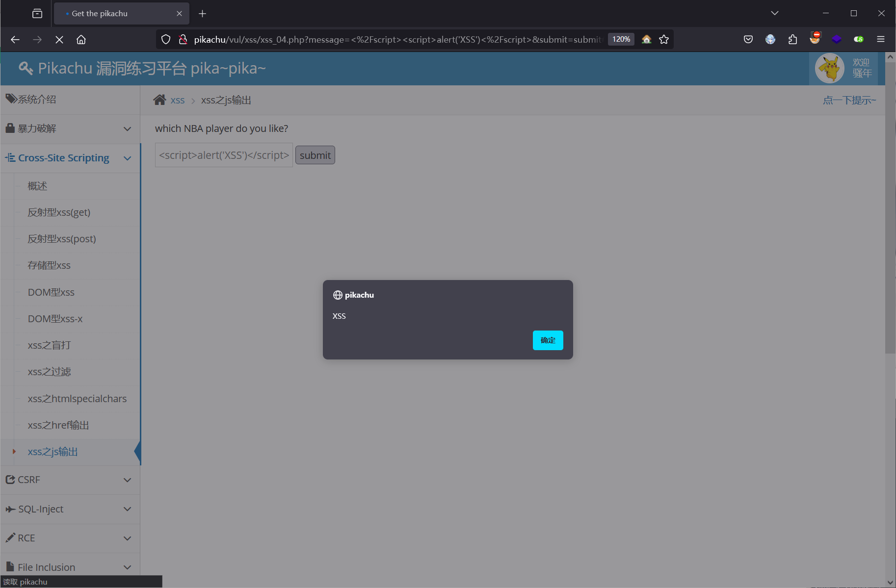The width and height of the screenshot is (896, 588).
Task: Click the scrollbar down arrow
Action: [x=890, y=583]
